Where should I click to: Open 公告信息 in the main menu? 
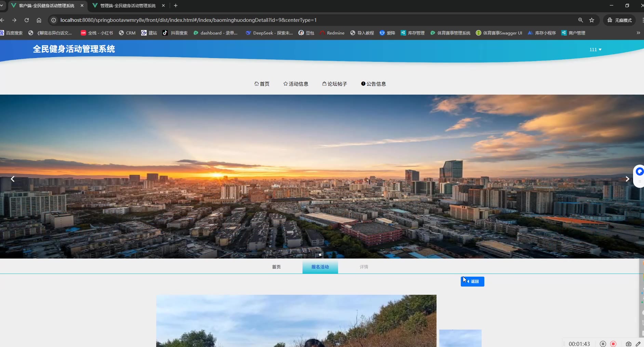(x=374, y=84)
